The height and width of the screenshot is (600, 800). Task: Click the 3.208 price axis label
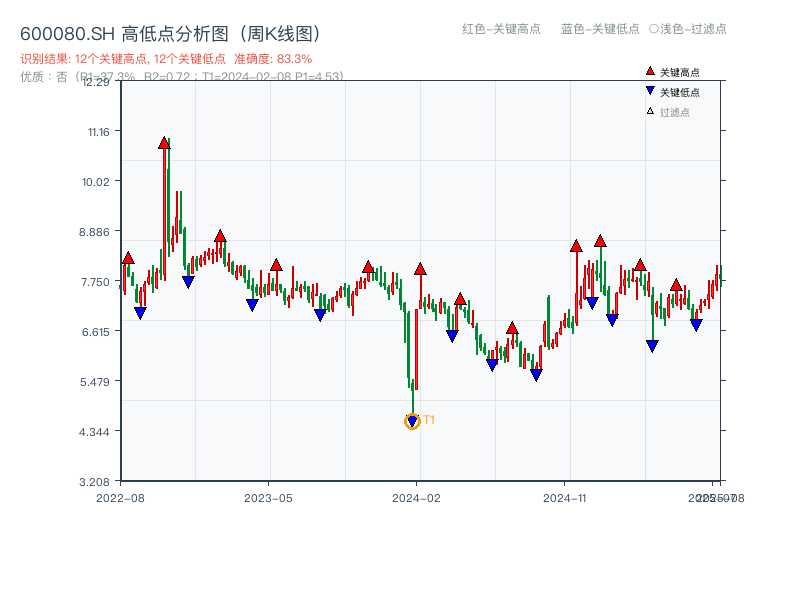pos(94,482)
